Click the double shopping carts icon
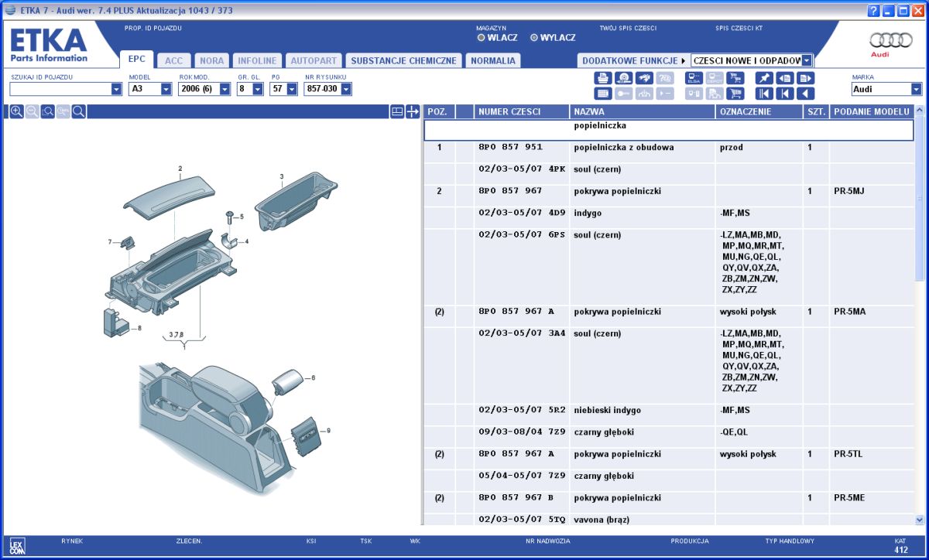Screen dimensions: 929x560 click(735, 78)
